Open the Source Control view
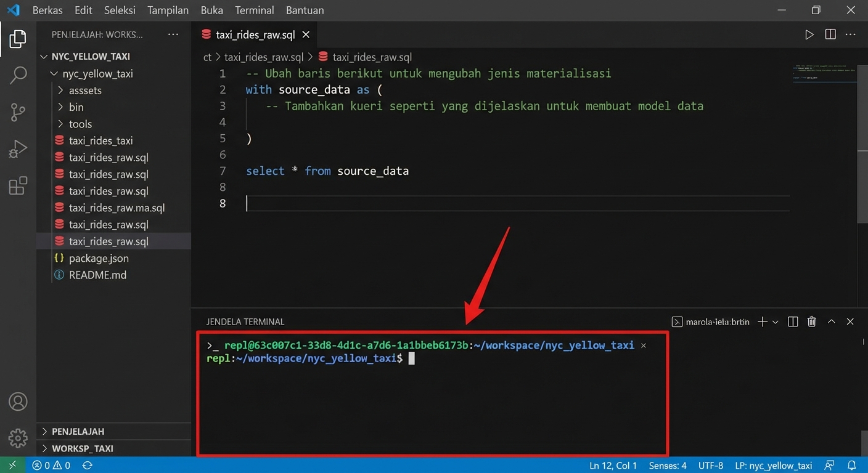 pyautogui.click(x=18, y=112)
